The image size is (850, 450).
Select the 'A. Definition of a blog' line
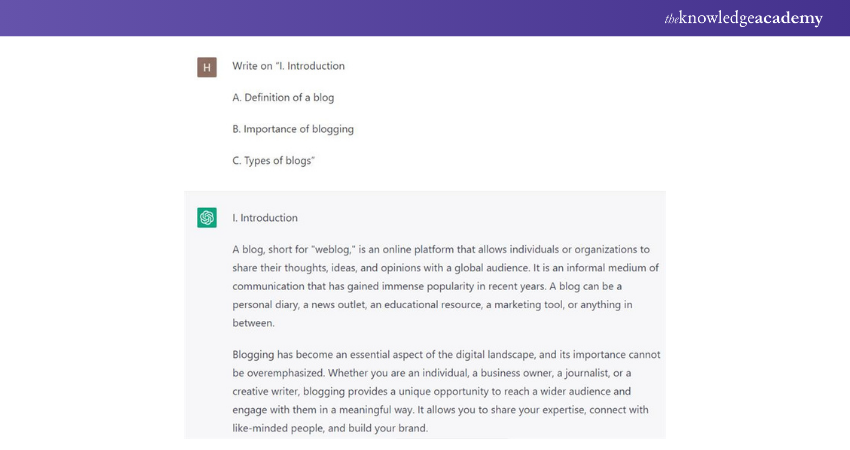click(283, 97)
